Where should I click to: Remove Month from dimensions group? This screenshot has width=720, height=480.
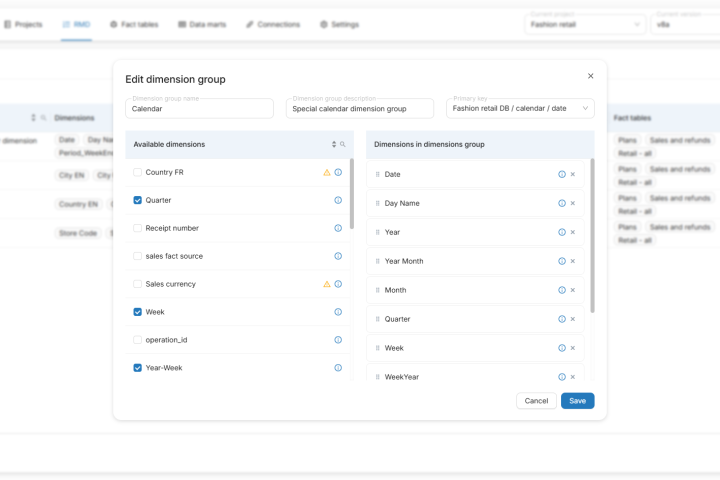point(573,290)
